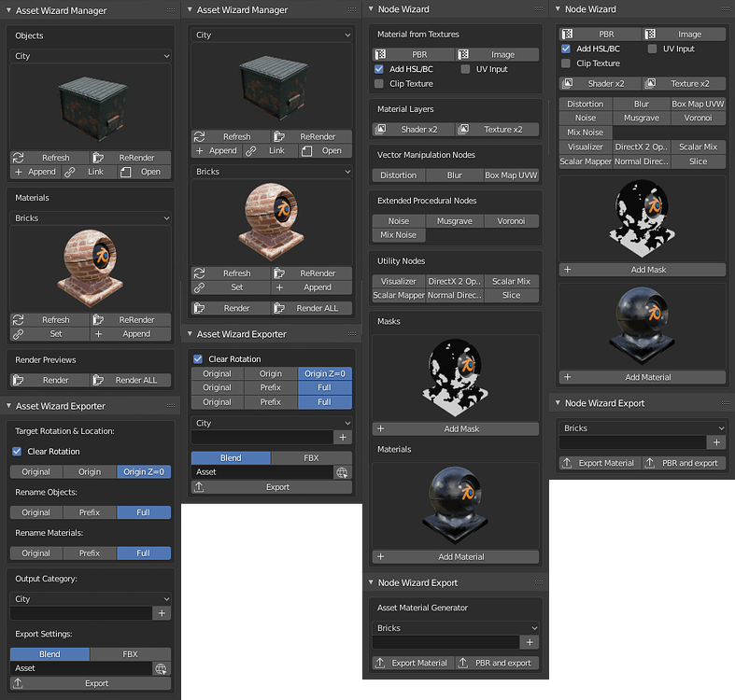The width and height of the screenshot is (735, 700).
Task: Click the black-and-white mask preview under Masks
Action: coord(456,378)
